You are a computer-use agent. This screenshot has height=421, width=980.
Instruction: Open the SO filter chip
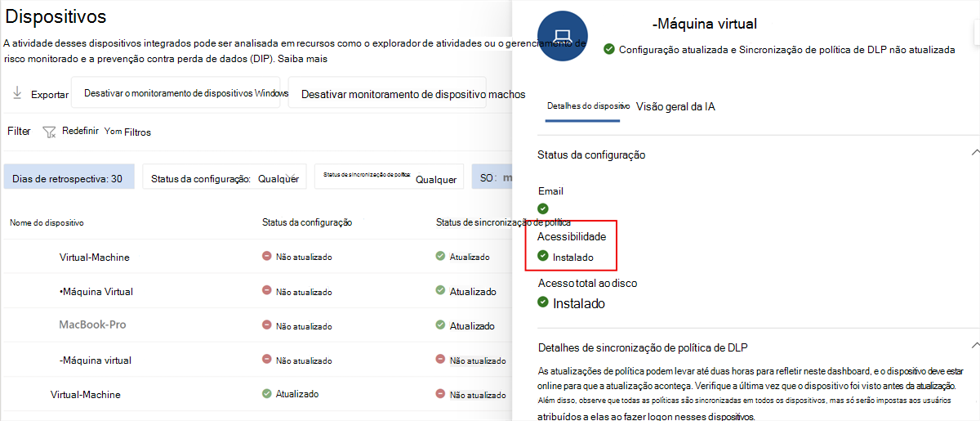[x=492, y=177]
